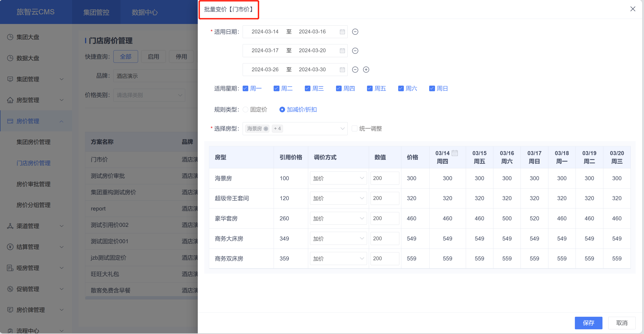Uncheck the 周三 weekday checkbox

pos(308,88)
